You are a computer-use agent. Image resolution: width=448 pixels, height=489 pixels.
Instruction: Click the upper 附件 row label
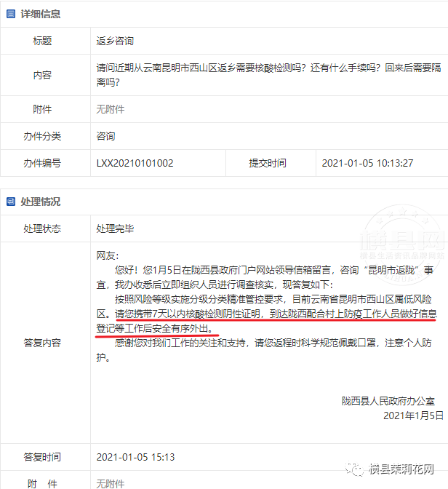(42, 109)
